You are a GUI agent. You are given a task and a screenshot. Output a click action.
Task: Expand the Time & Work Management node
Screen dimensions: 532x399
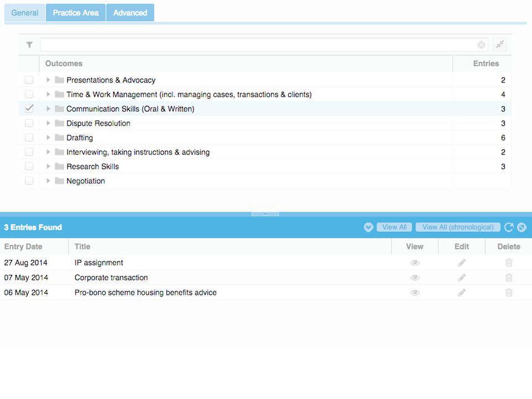point(48,94)
